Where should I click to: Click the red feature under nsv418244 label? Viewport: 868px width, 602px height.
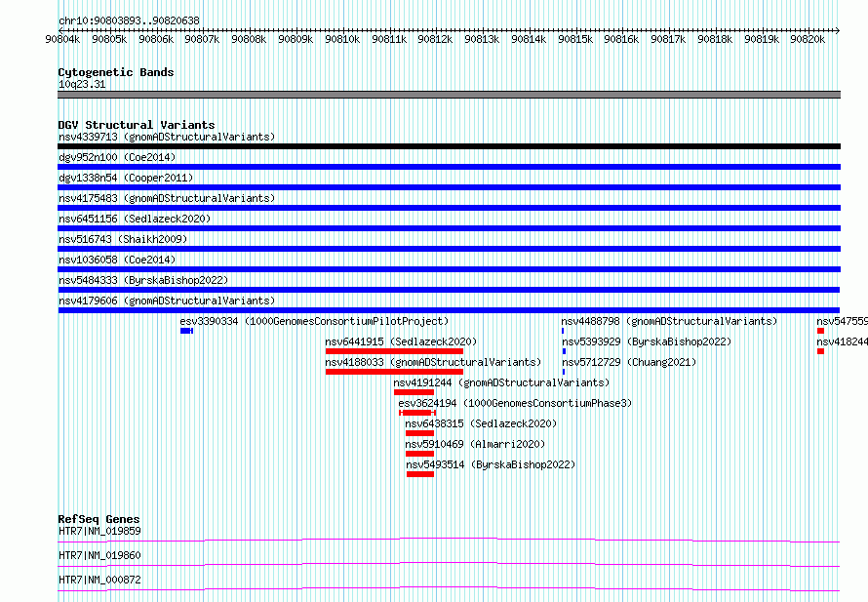pos(820,351)
